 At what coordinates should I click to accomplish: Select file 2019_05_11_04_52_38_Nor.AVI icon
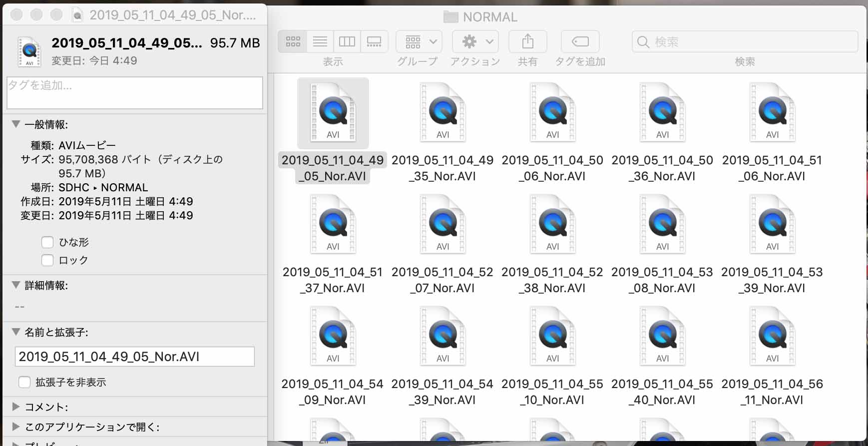553,225
